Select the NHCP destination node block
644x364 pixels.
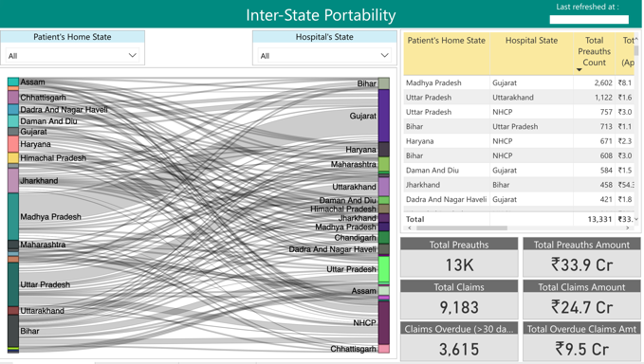point(384,323)
